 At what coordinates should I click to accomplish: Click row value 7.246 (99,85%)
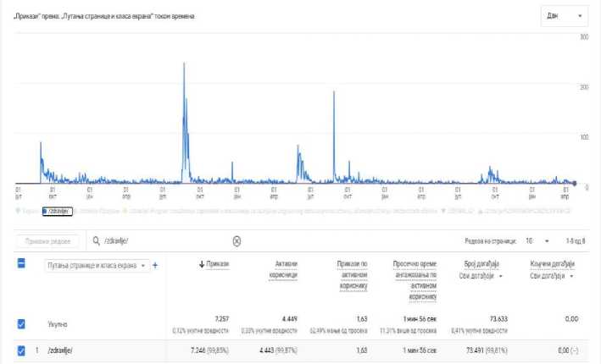pos(209,350)
